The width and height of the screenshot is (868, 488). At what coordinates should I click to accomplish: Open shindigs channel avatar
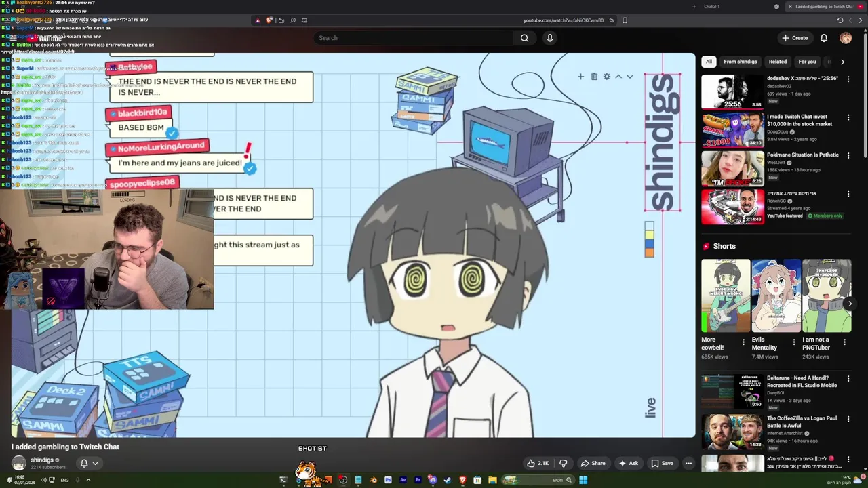pos(19,463)
